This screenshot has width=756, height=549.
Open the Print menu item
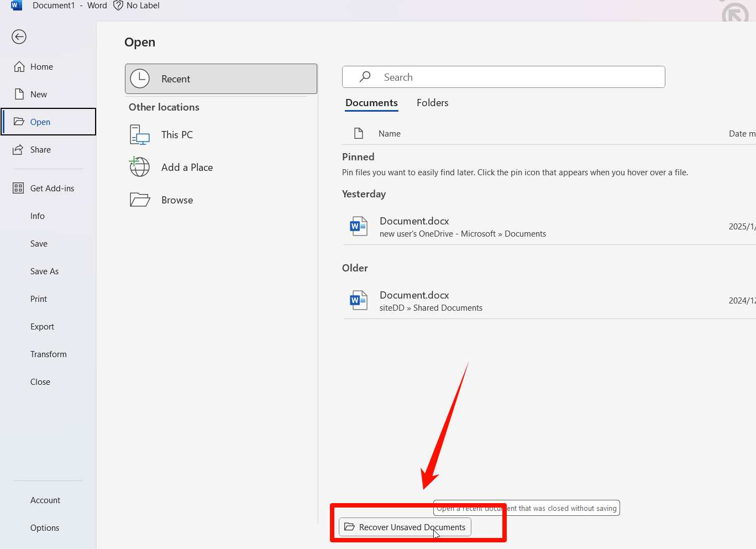(x=39, y=299)
